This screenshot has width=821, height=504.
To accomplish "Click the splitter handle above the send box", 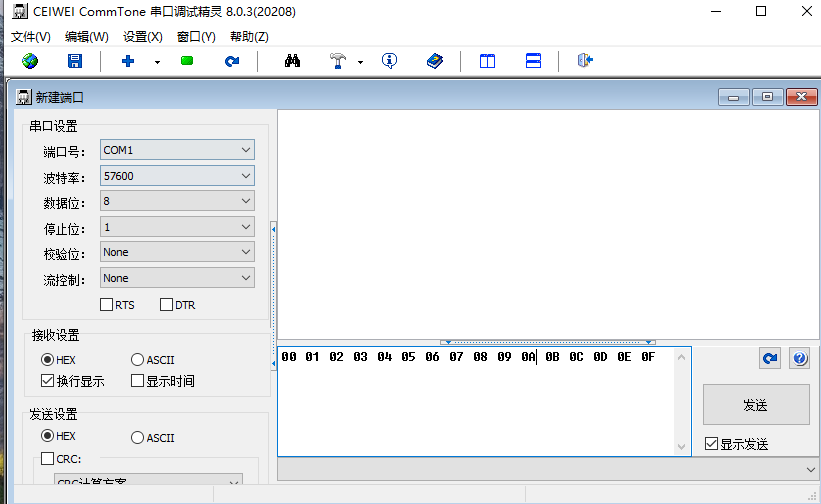I will coord(548,342).
